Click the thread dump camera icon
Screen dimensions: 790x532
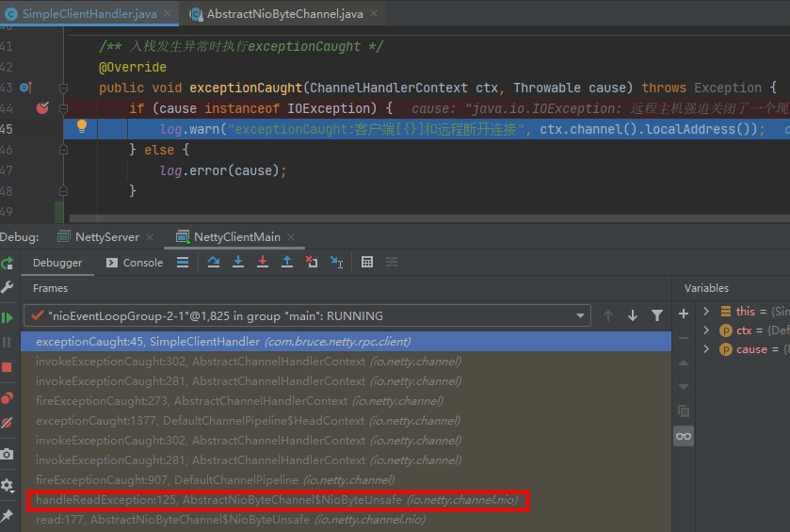(x=7, y=454)
